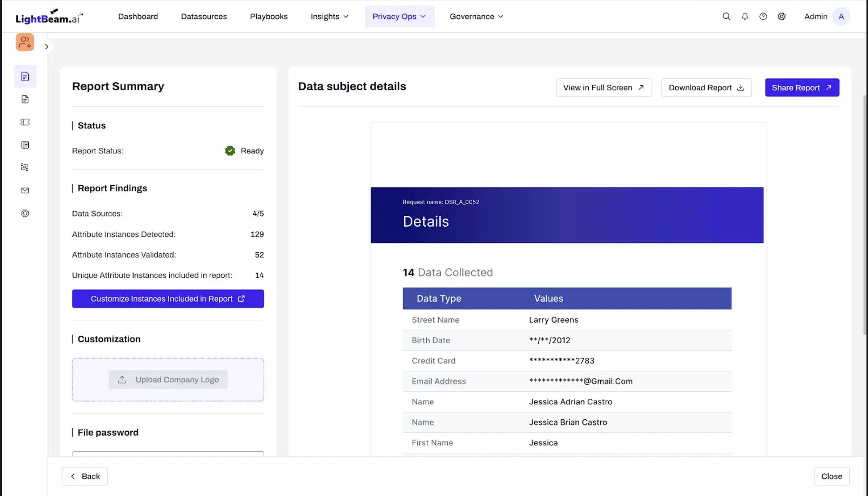Open the notifications bell
This screenshot has height=496, width=868.
[745, 16]
